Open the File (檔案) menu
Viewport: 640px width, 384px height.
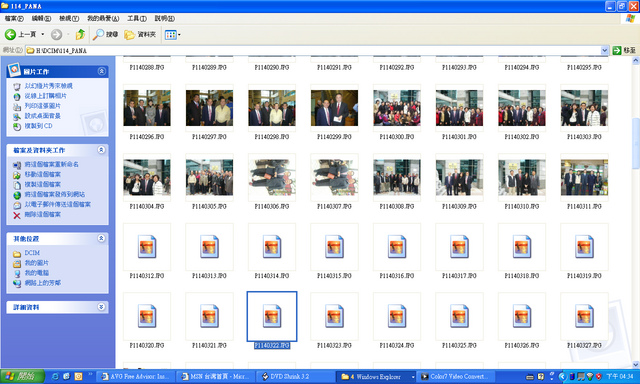pos(14,18)
